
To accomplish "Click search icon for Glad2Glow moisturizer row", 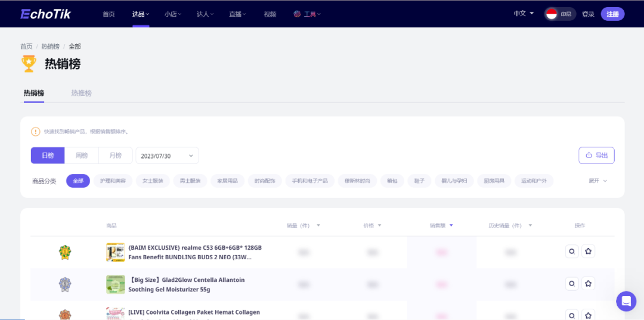I will 572,284.
